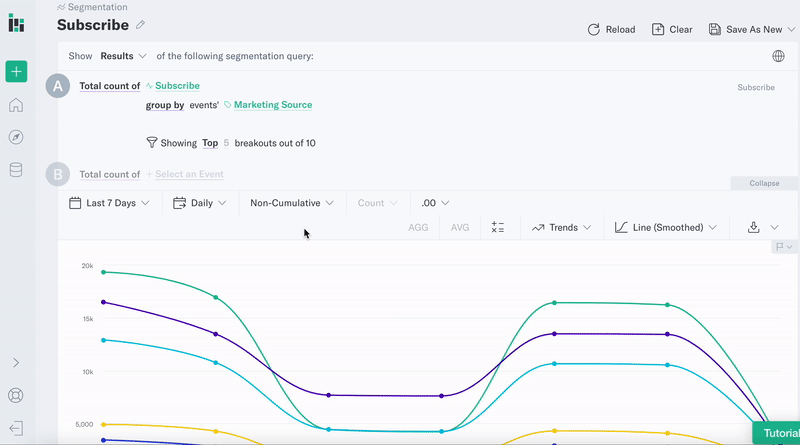Click the green plus create button
Viewport: 800px width, 445px height.
16,71
